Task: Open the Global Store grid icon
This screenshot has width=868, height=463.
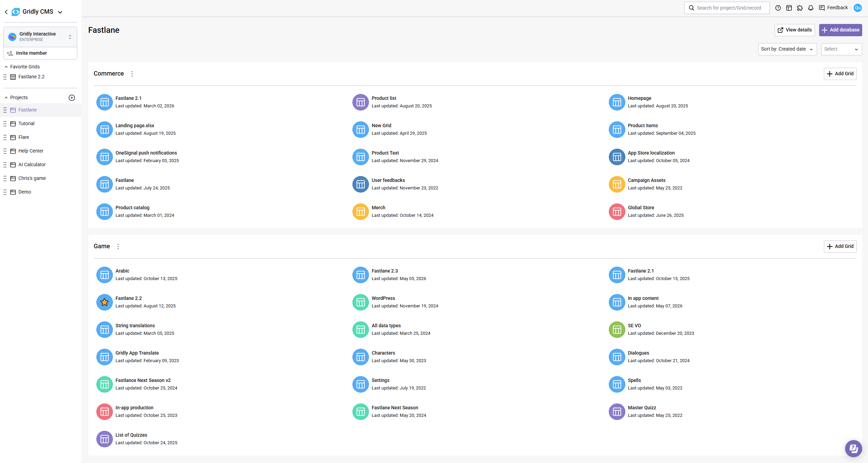Action: 617,212
